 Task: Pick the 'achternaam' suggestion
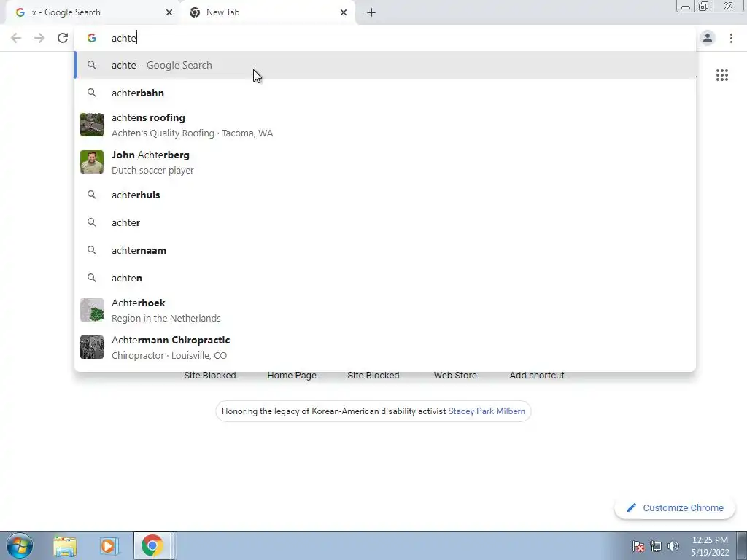(x=385, y=250)
